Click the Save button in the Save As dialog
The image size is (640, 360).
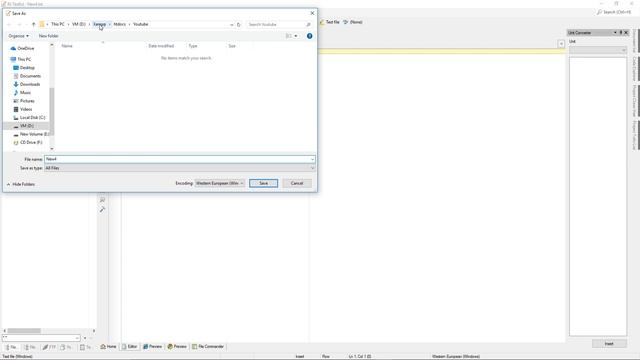pyautogui.click(x=263, y=183)
